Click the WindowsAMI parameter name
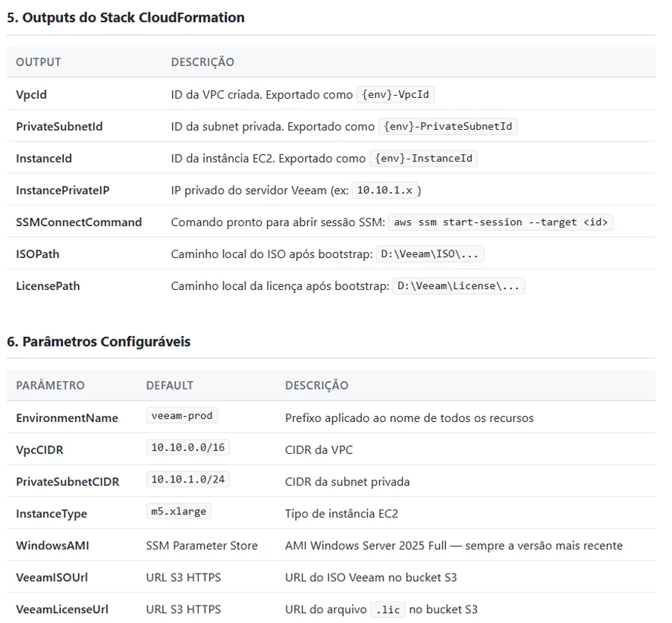672x623 pixels. [x=52, y=546]
